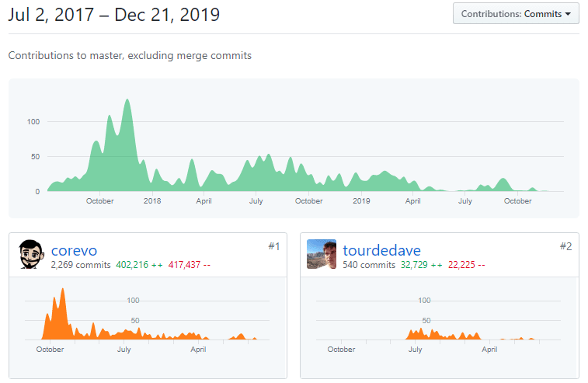Open the corevo username link
588x383 pixels.
[75, 250]
